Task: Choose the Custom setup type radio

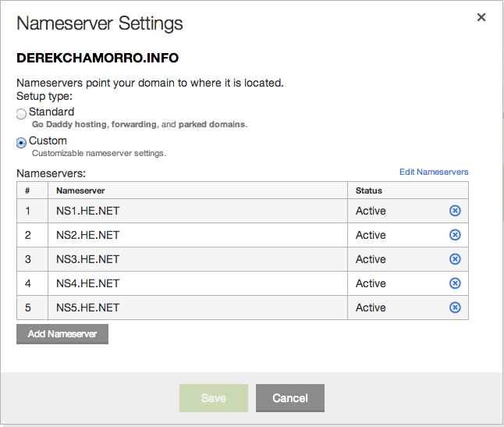Action: [21, 142]
